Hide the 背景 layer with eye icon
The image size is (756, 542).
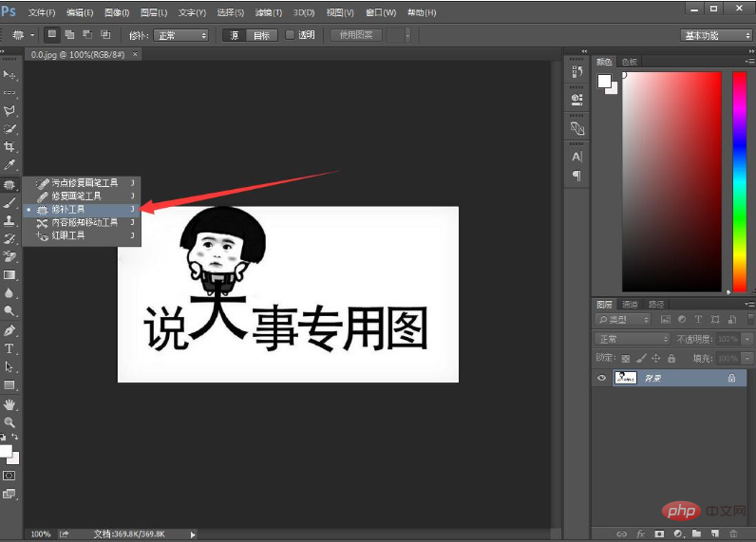[x=602, y=378]
